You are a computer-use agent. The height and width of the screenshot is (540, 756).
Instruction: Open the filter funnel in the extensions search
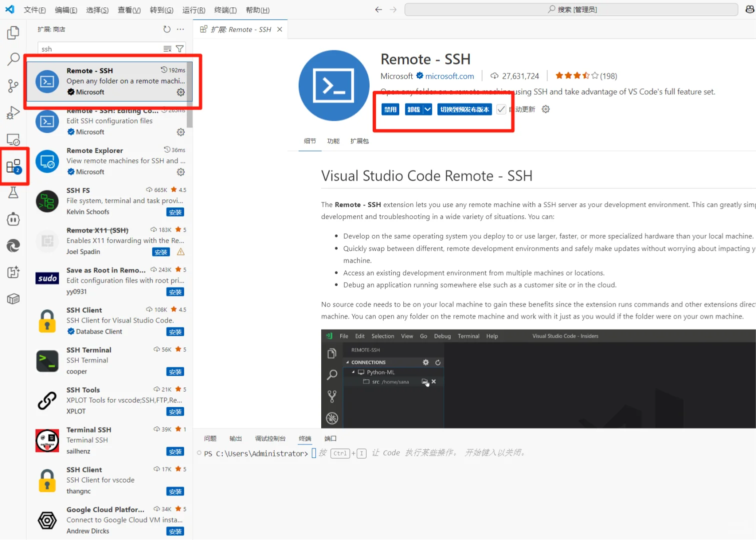tap(180, 48)
